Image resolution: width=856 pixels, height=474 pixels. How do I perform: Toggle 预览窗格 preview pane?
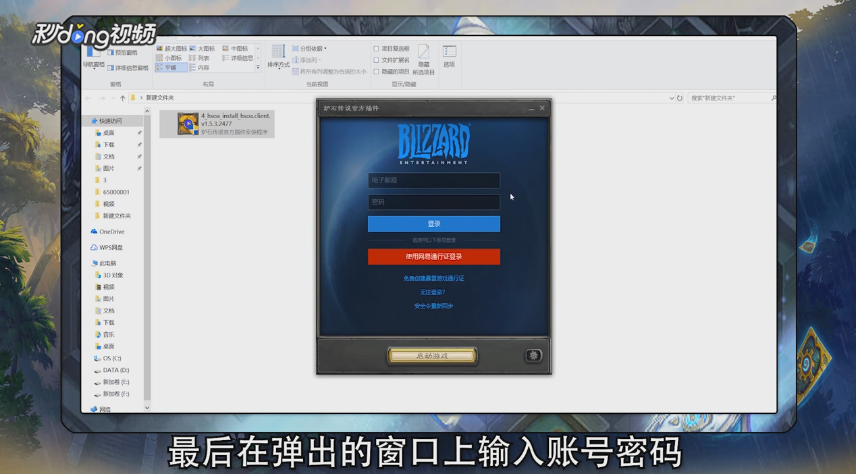[x=122, y=52]
